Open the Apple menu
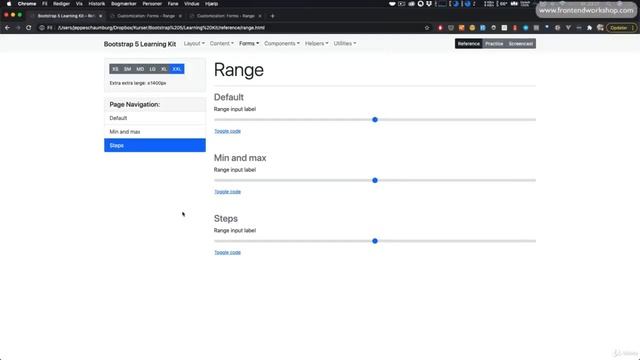 pyautogui.click(x=9, y=4)
